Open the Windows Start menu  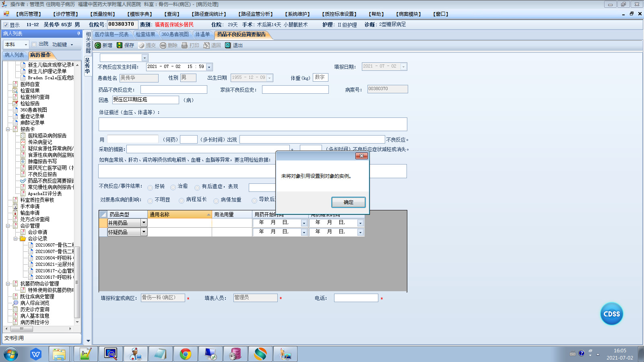(x=11, y=354)
